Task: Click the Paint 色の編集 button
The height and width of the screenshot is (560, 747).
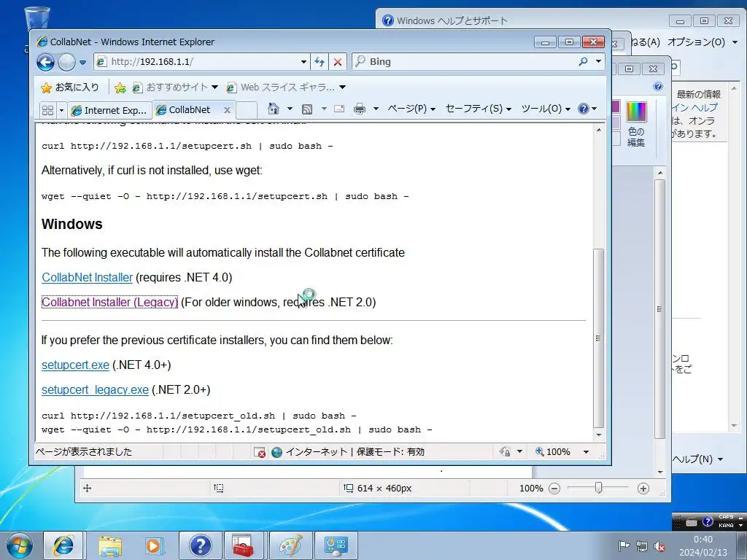Action: 636,124
